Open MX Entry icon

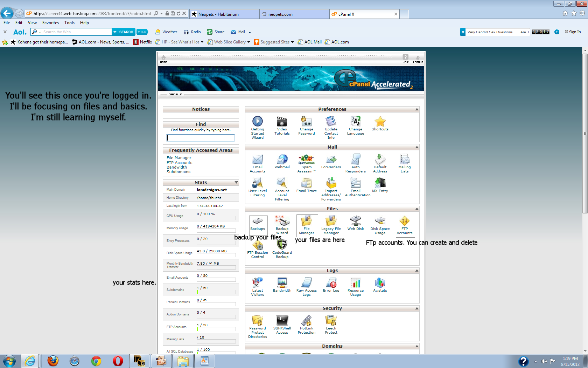coord(380,183)
